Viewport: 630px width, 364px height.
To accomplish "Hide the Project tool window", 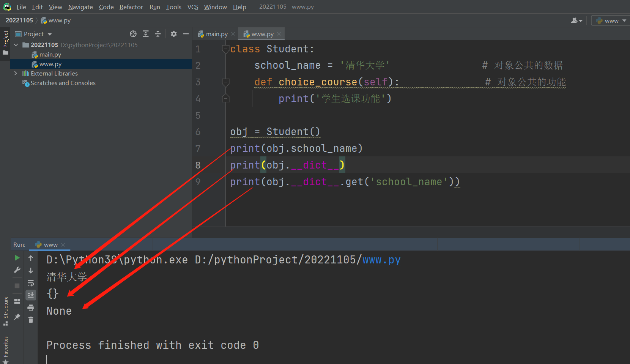I will [186, 34].
